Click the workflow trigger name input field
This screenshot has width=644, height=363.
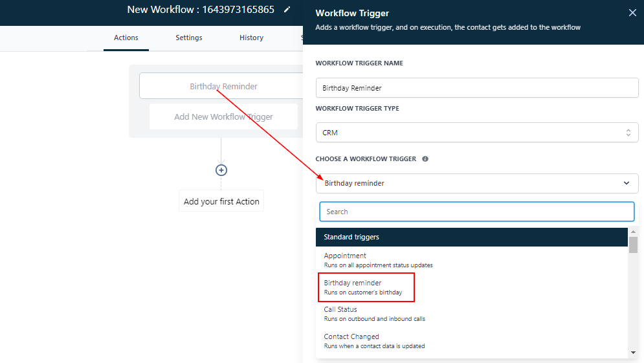tap(476, 88)
